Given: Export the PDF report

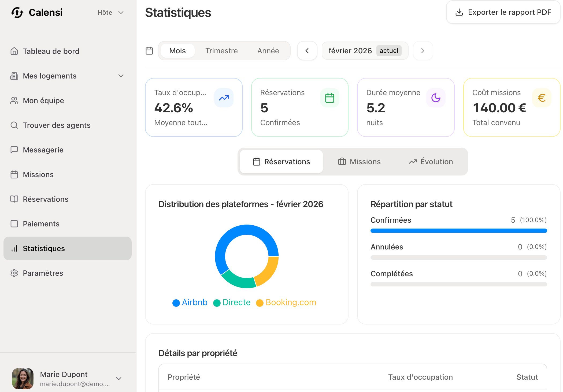Looking at the screenshot, I should click(x=503, y=12).
